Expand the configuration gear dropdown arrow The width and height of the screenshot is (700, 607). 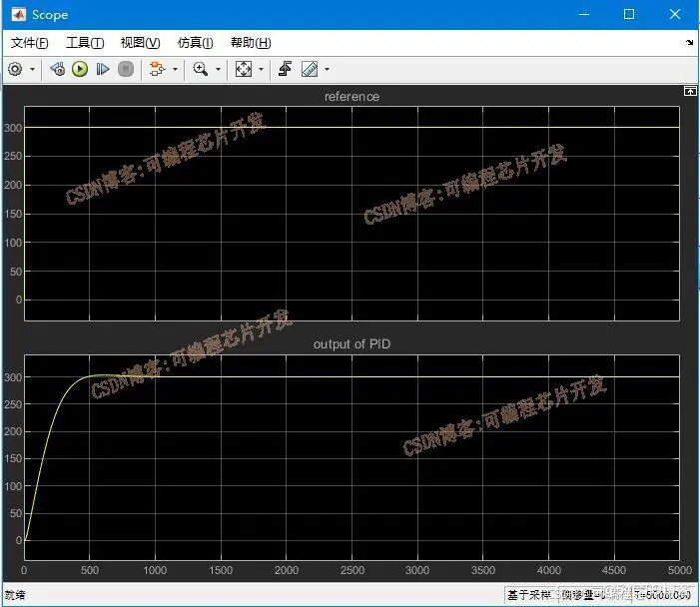click(x=32, y=69)
